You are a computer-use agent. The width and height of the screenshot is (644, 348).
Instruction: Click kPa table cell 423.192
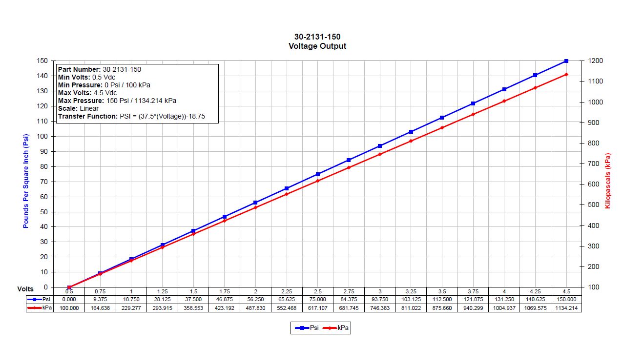[225, 308]
